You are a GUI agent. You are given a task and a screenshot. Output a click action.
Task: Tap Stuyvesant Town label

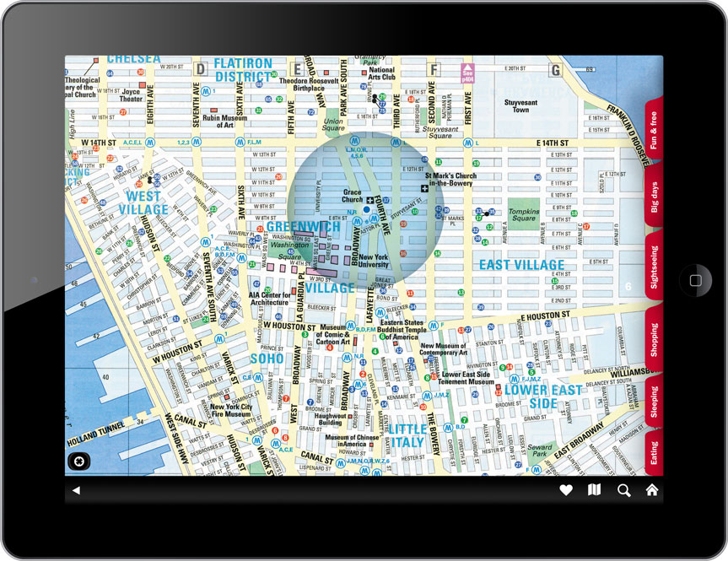[520, 106]
